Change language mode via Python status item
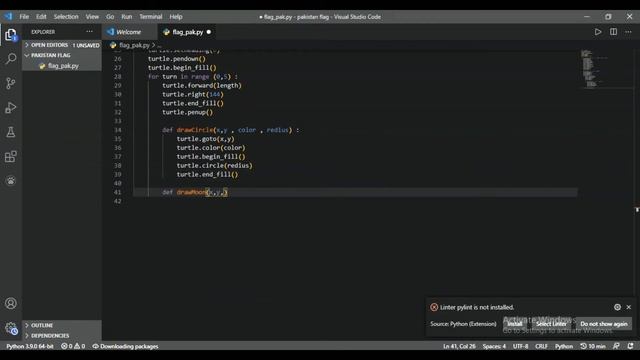This screenshot has height=360, width=640. [x=564, y=346]
